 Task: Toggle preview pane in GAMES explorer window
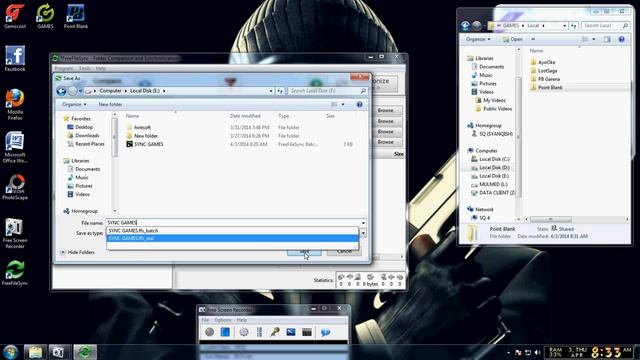pyautogui.click(x=607, y=39)
